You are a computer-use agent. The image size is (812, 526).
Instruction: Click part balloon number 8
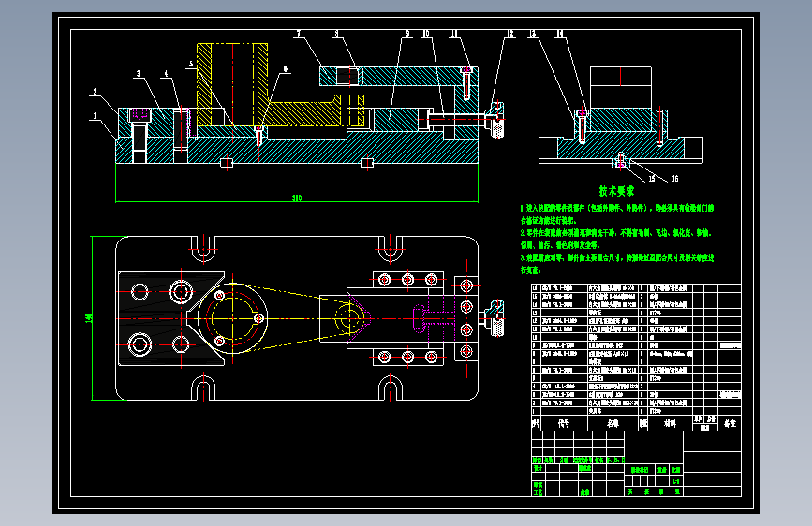[336, 34]
